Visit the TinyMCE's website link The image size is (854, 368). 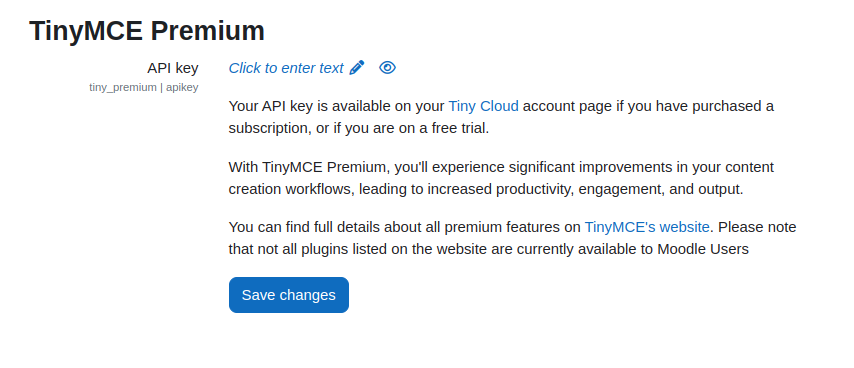coord(647,226)
